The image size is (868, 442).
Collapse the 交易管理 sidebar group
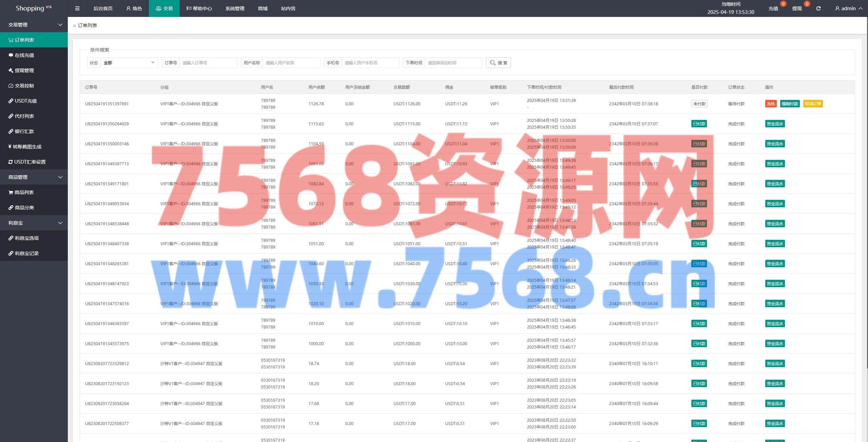(34, 25)
